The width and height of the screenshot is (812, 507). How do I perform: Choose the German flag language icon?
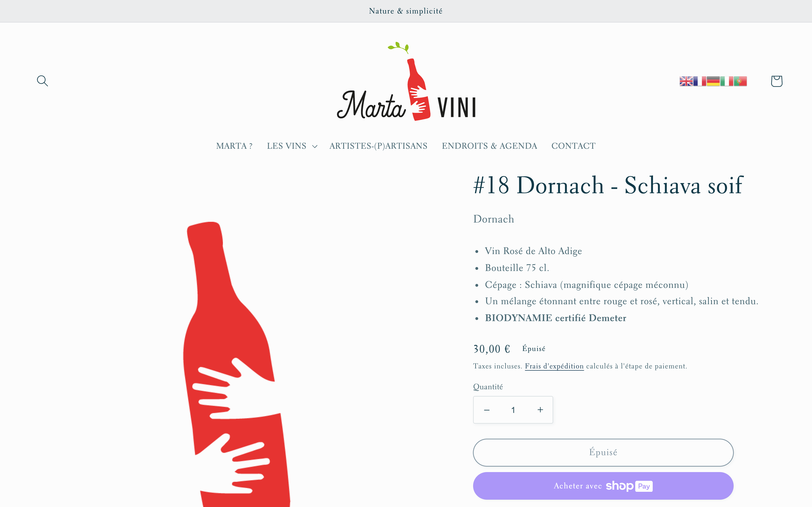(x=713, y=81)
